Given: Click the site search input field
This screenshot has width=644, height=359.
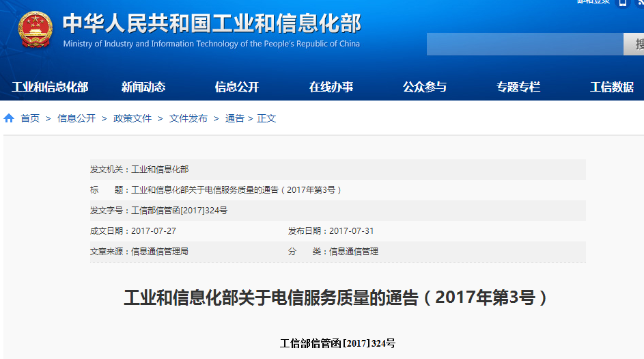Looking at the screenshot, I should coord(525,44).
